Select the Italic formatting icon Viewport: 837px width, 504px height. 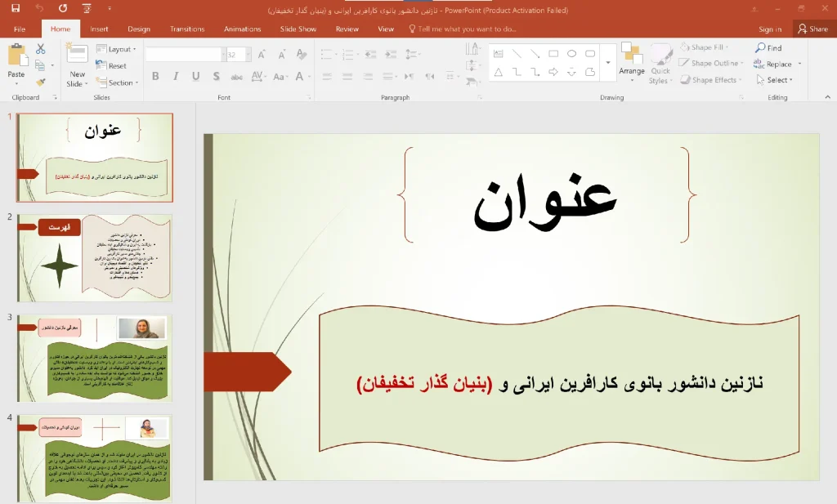tap(176, 76)
